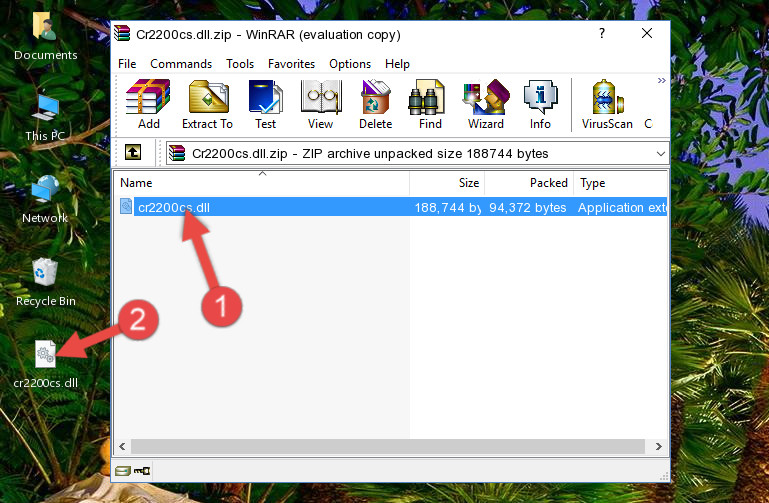The width and height of the screenshot is (769, 503).
Task: Select the Documents desktop icon
Action: [46, 36]
